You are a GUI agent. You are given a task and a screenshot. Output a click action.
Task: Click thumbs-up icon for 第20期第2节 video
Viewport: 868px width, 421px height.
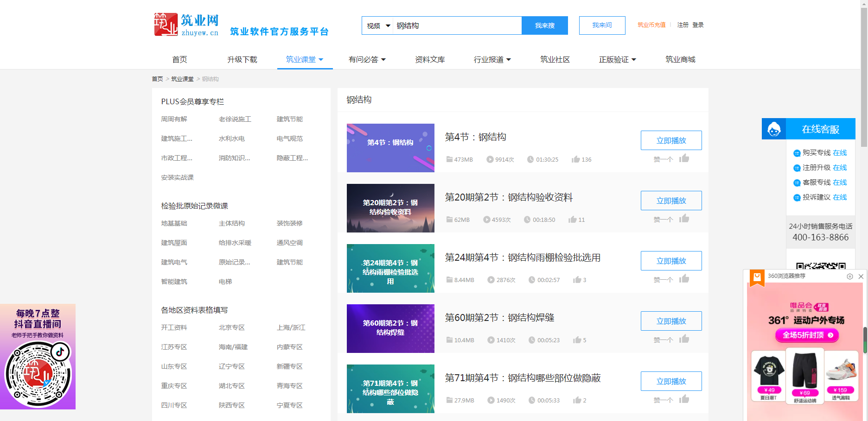tap(684, 219)
